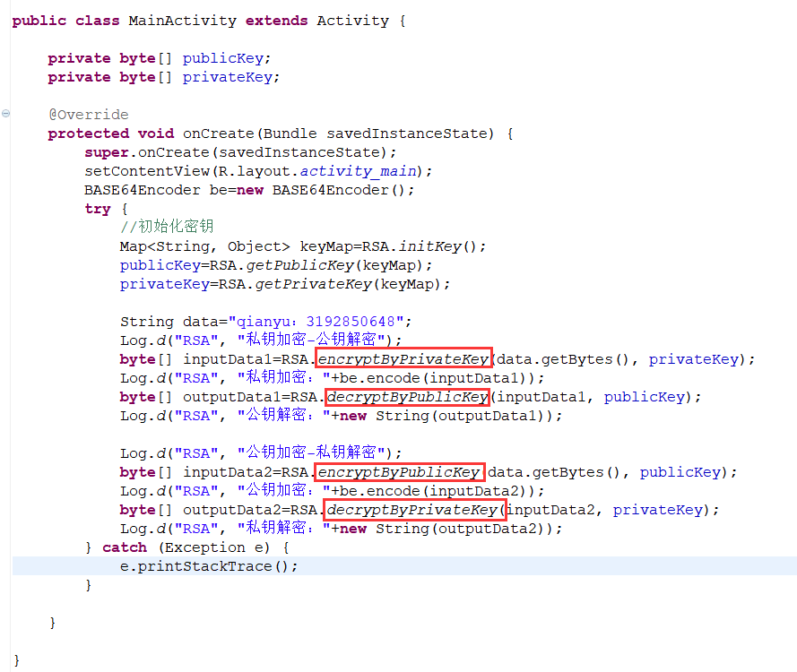797x672 pixels.
Task: Click the "私钥加密-公钥解密" log string
Action: (x=312, y=340)
